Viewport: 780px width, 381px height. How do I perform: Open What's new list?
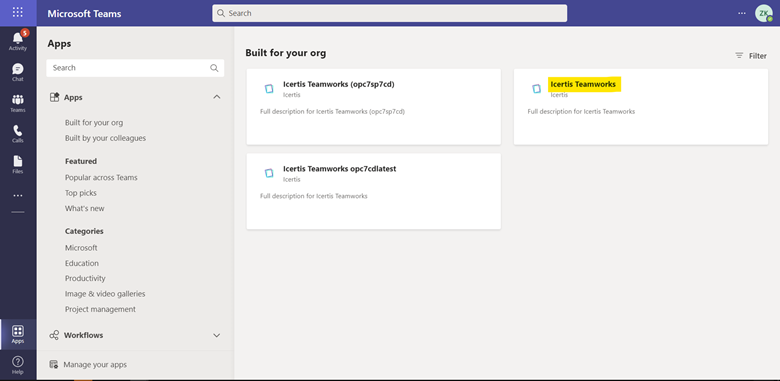coord(85,208)
